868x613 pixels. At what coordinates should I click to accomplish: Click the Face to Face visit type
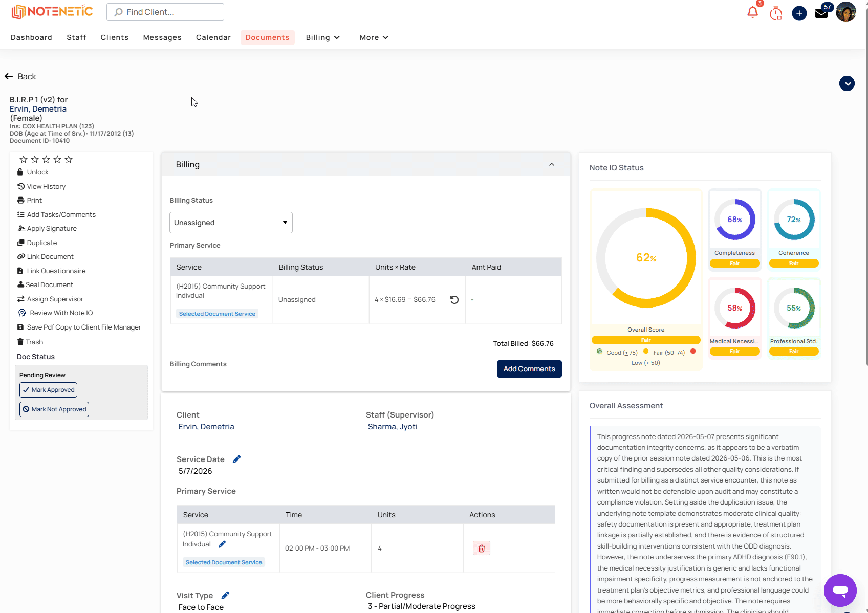click(x=201, y=607)
